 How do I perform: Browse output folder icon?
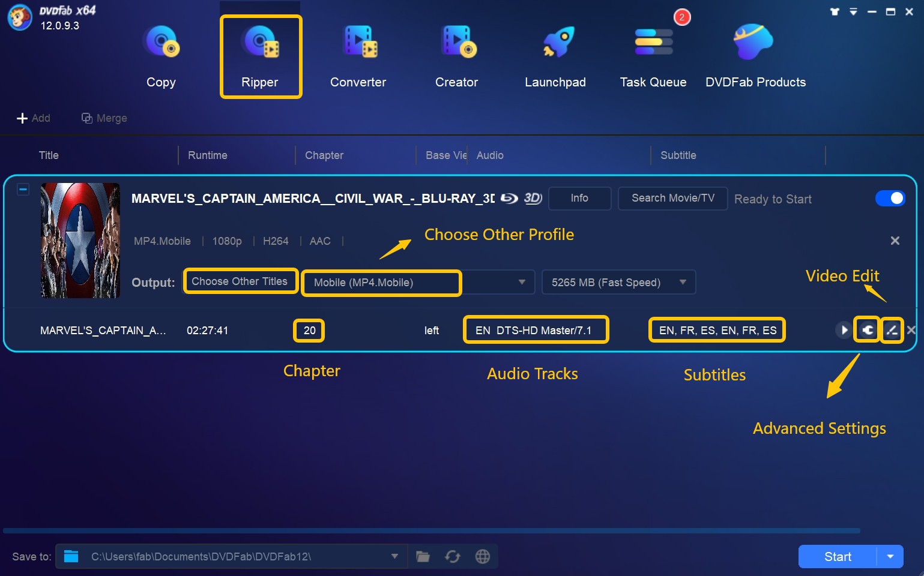(423, 557)
